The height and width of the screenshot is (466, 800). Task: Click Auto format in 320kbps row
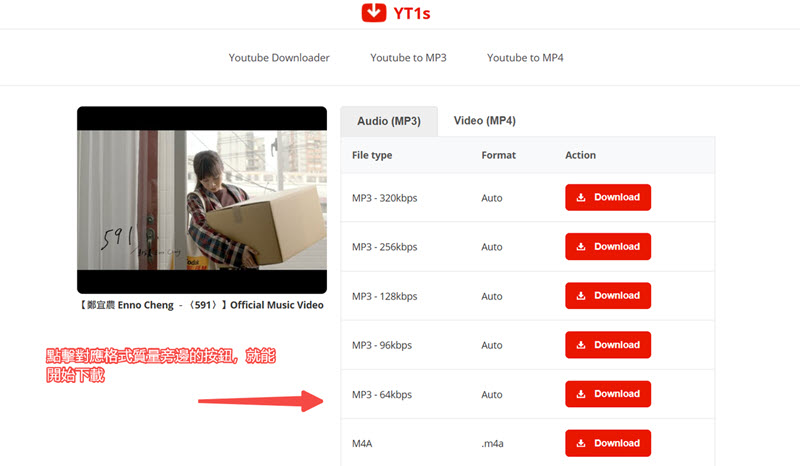pyautogui.click(x=492, y=198)
